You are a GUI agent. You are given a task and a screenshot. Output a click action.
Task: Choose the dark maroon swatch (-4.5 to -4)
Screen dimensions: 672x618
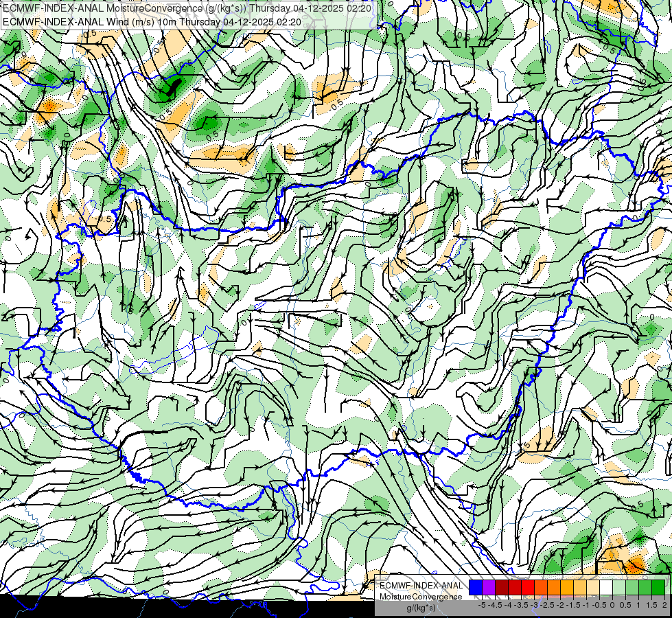point(502,588)
